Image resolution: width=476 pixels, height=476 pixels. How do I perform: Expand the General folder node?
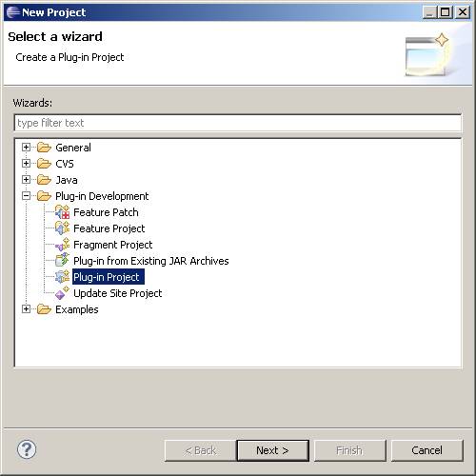pos(27,148)
